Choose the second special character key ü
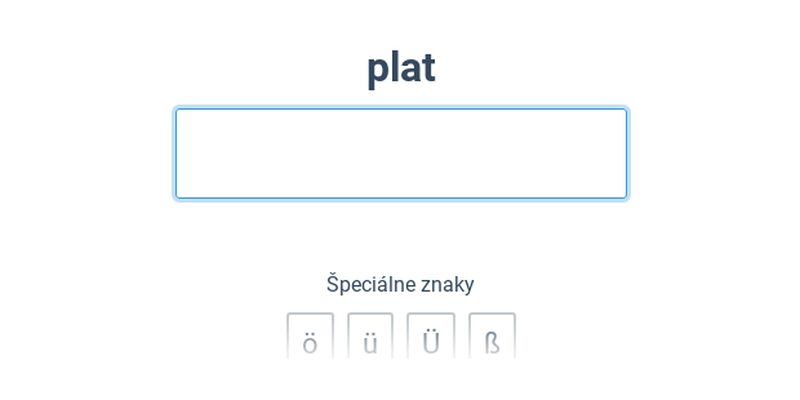 coord(370,336)
